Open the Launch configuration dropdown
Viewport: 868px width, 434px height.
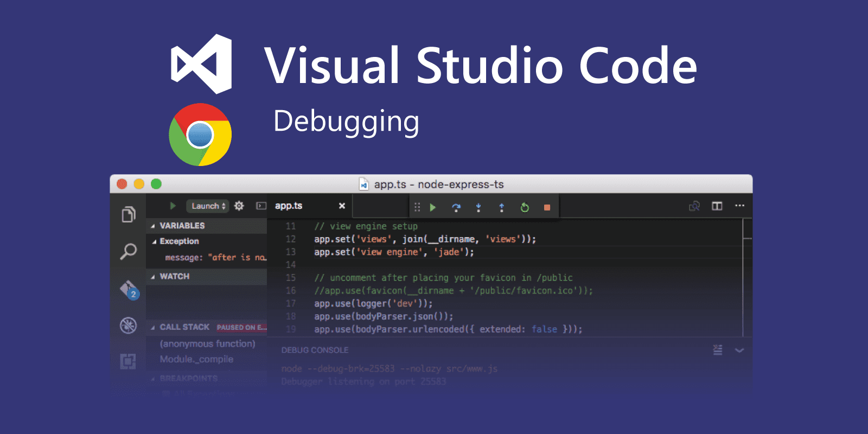click(208, 206)
